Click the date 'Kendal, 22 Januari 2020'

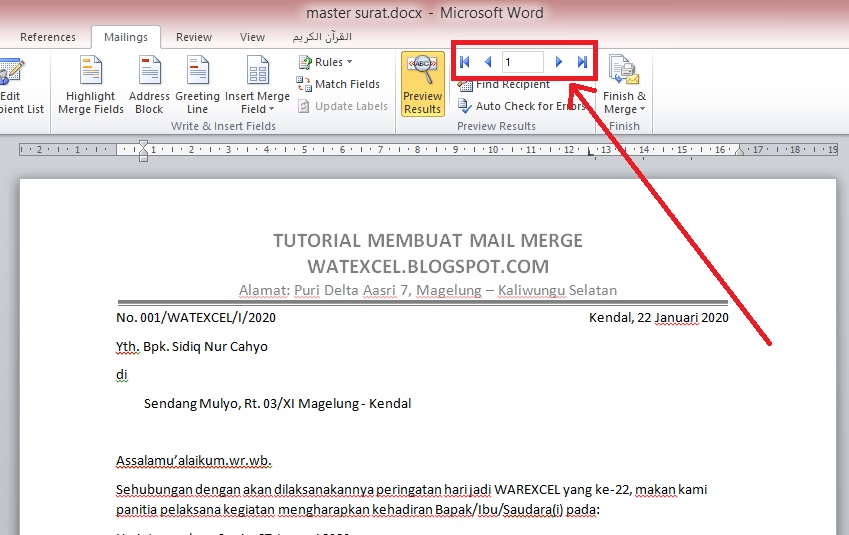click(x=658, y=317)
